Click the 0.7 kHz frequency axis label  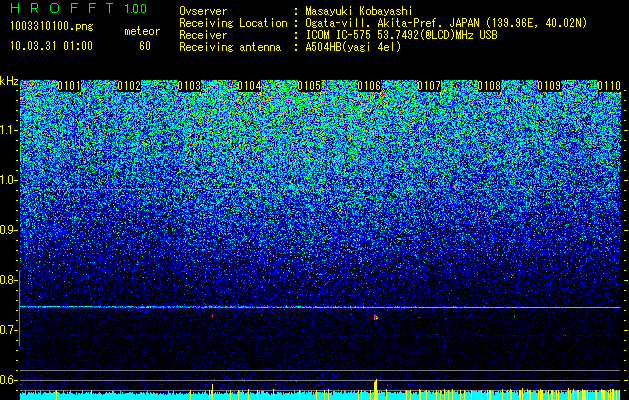coord(7,330)
